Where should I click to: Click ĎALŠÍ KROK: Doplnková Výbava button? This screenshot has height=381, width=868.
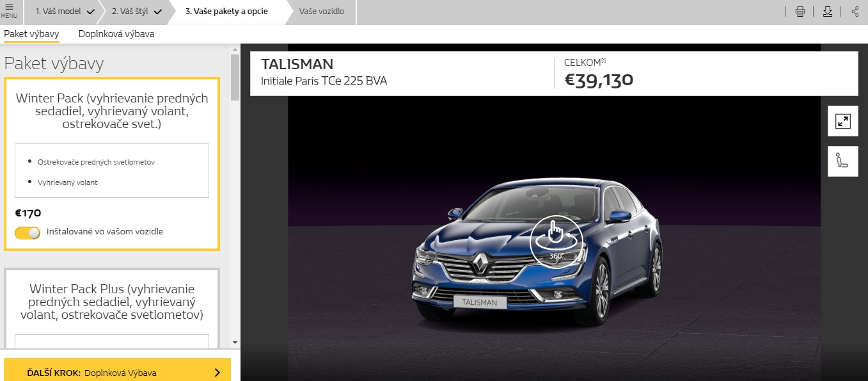point(117,370)
